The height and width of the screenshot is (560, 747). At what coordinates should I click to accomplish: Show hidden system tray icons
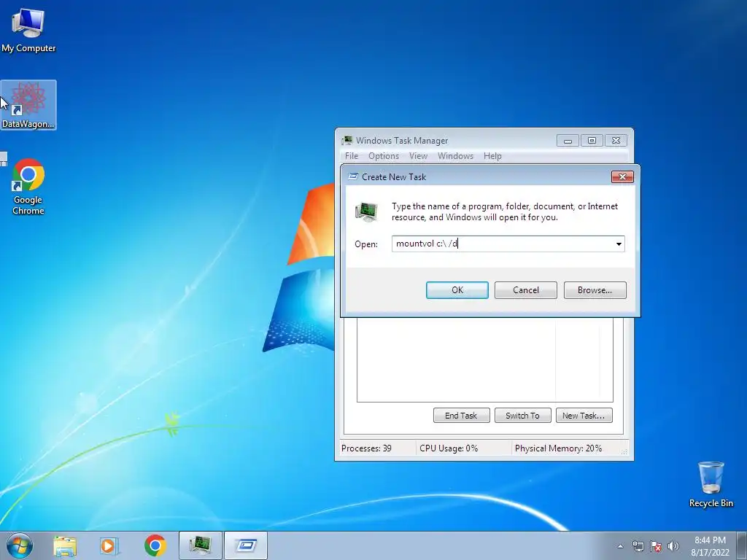pos(620,546)
